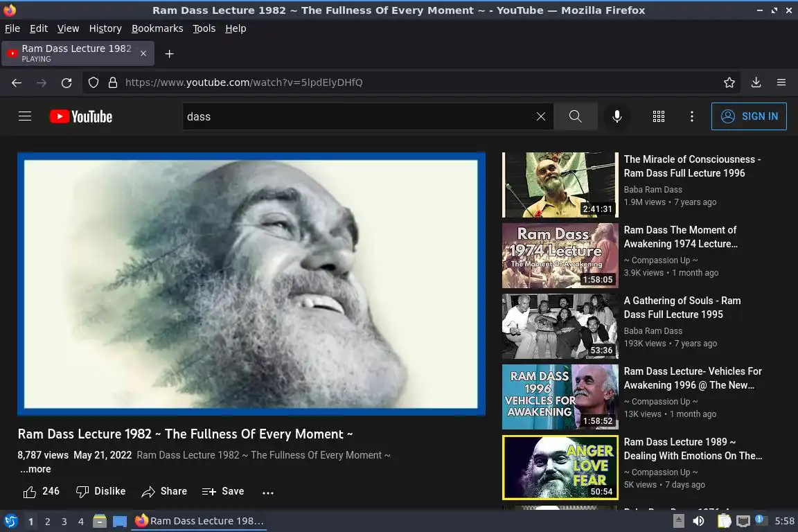
Task: Select the Ram Dass Lecture 1982 tab
Action: pyautogui.click(x=78, y=53)
